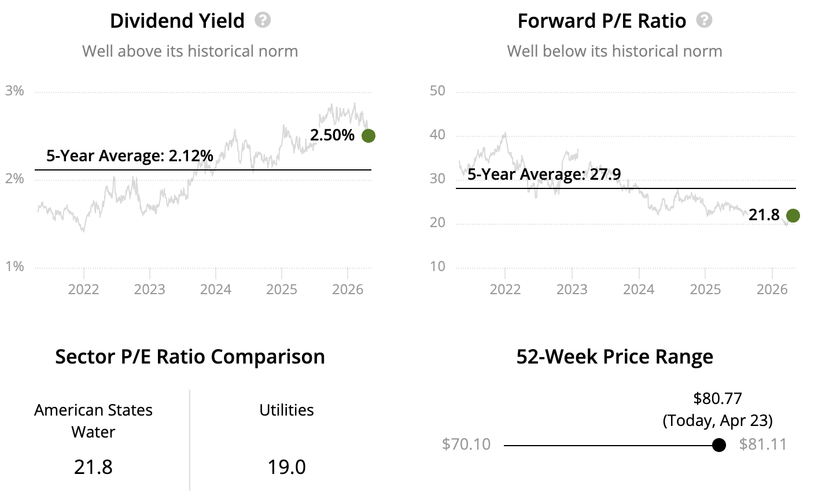Click the 2024 axis label on Dividend Yield chart
The height and width of the screenshot is (504, 818).
click(x=216, y=289)
